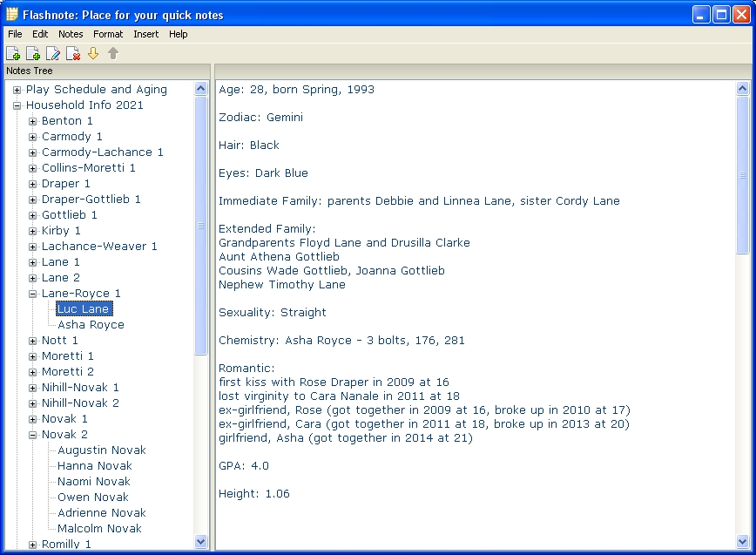The image size is (756, 555).
Task: Expand the Nihill-Novak 1 household
Action: pyautogui.click(x=32, y=388)
